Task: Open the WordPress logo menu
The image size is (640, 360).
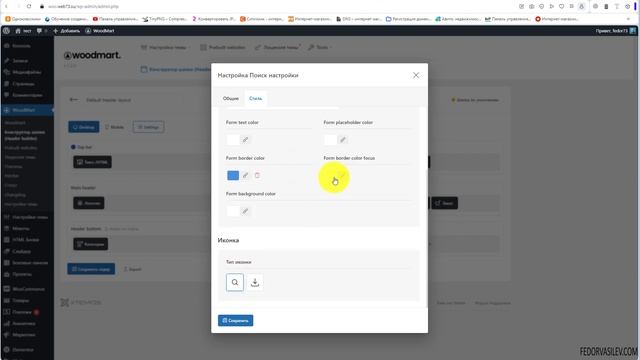Action: 6,31
